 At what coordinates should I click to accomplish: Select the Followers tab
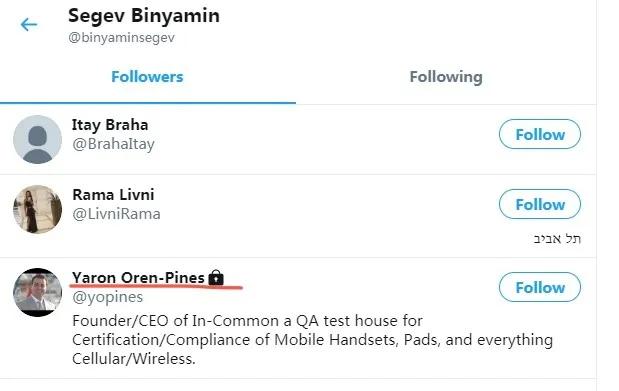(147, 77)
